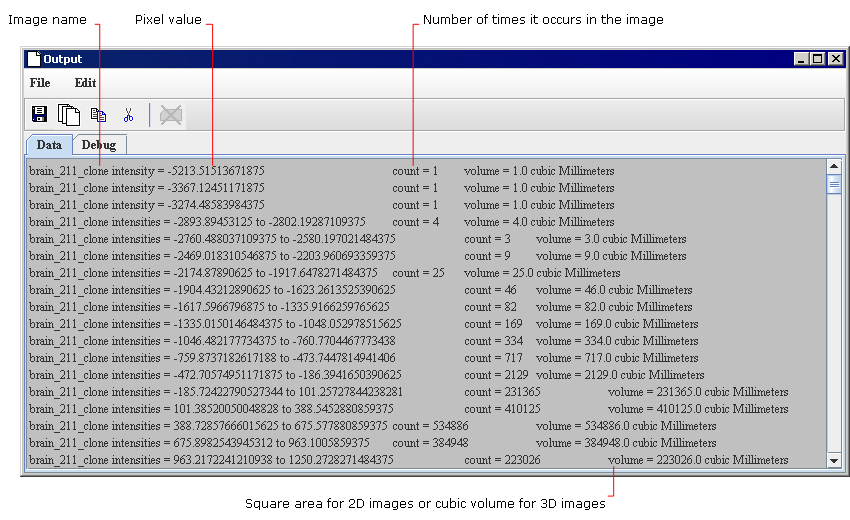Click the vertical scrollbar thumb
The width and height of the screenshot is (850, 520).
click(x=834, y=184)
